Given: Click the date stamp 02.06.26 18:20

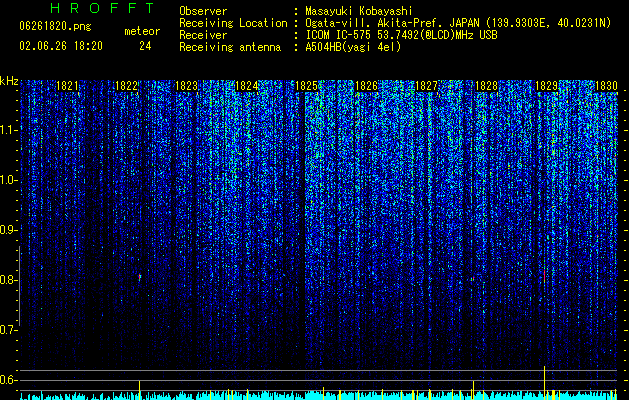Looking at the screenshot, I should point(61,46).
